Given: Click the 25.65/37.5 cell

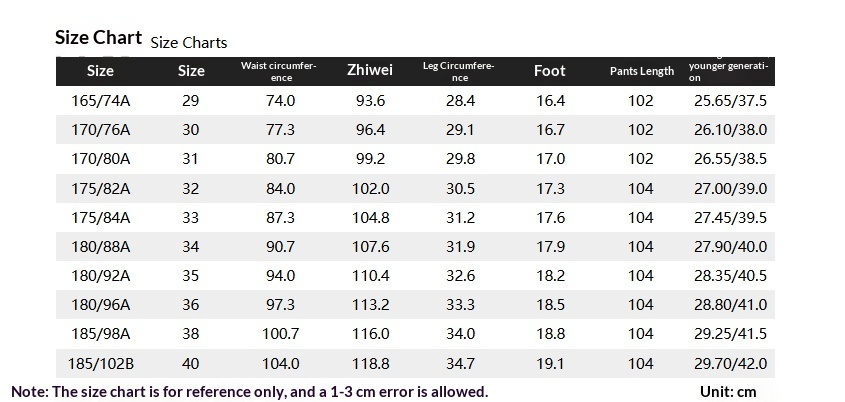Looking at the screenshot, I should tap(730, 101).
